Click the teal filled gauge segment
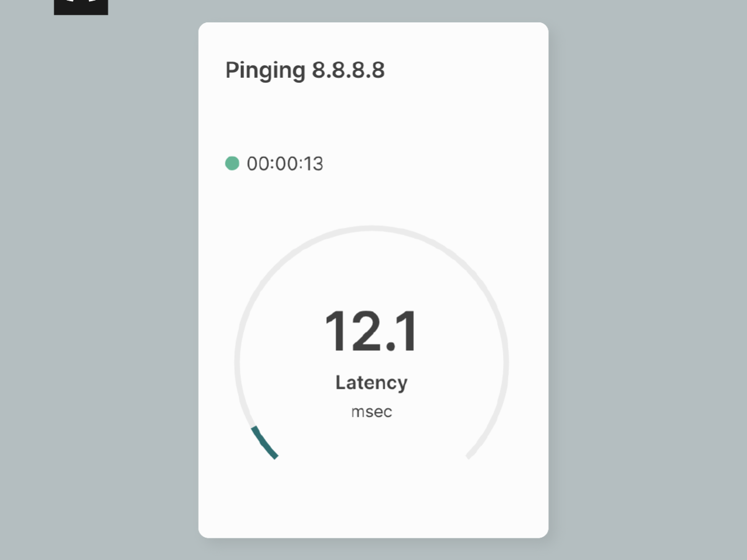This screenshot has height=560, width=747. [264, 443]
